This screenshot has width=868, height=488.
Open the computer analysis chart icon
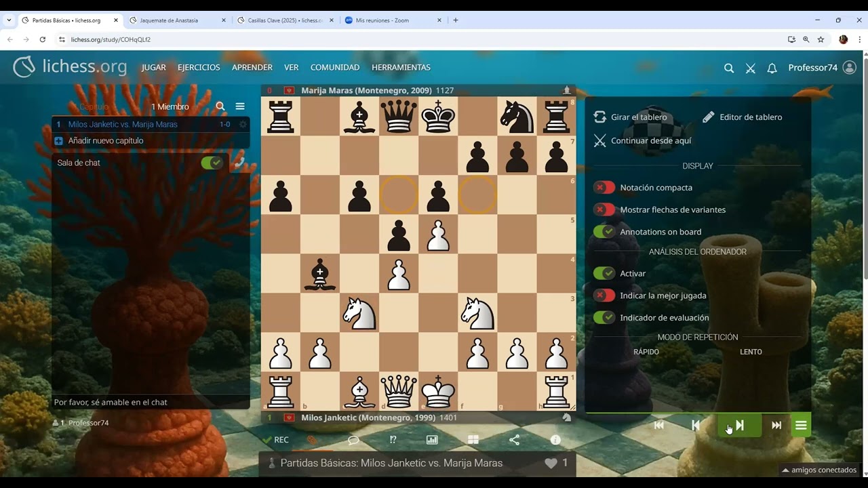432,440
